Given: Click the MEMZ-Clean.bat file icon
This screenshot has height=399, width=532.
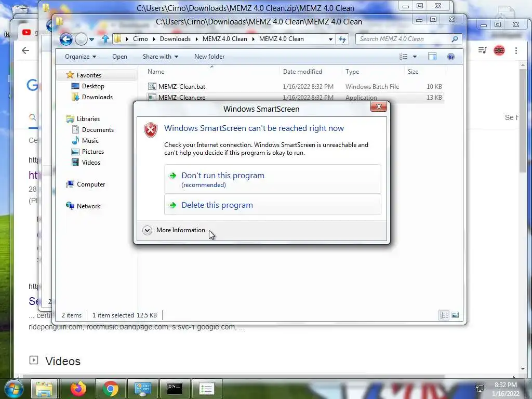Looking at the screenshot, I should (152, 87).
